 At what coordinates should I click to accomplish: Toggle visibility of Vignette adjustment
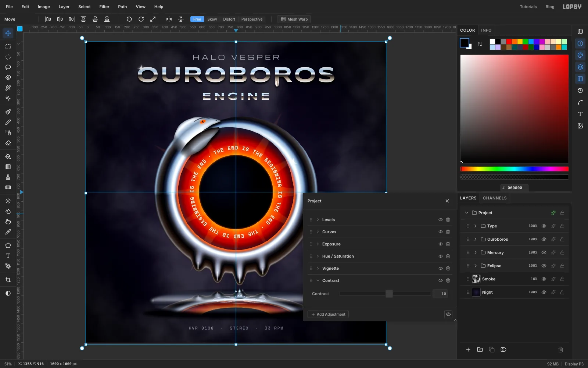pyautogui.click(x=440, y=268)
